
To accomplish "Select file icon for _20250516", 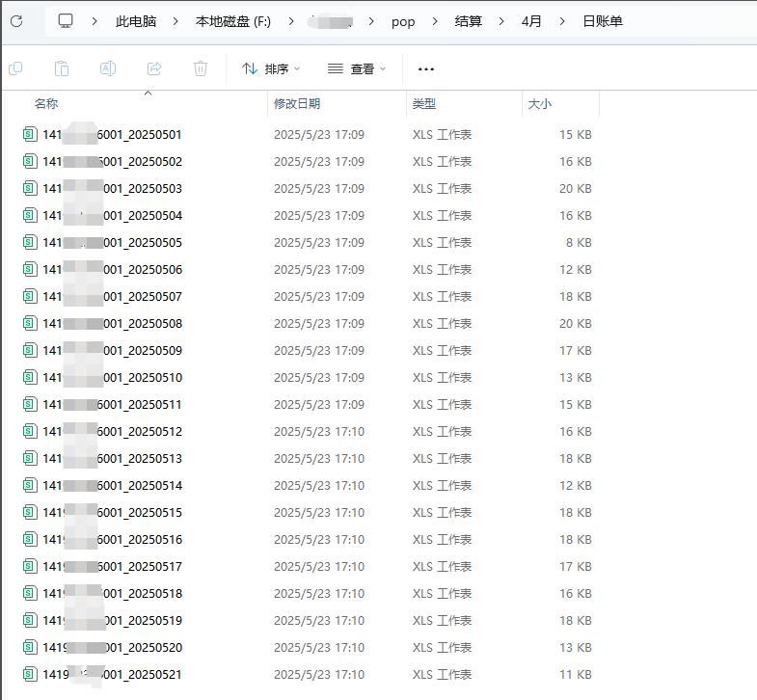I will (x=30, y=539).
